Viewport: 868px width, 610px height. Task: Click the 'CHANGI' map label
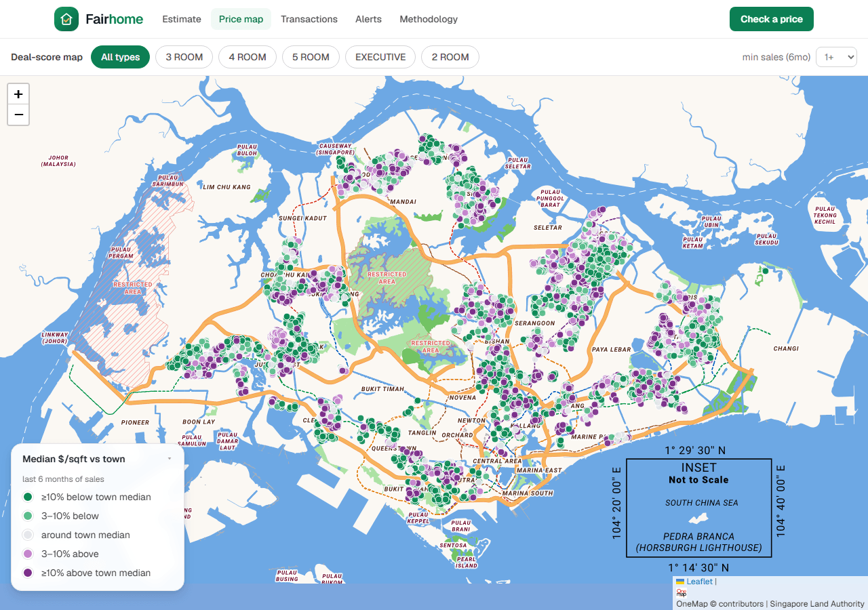point(786,348)
